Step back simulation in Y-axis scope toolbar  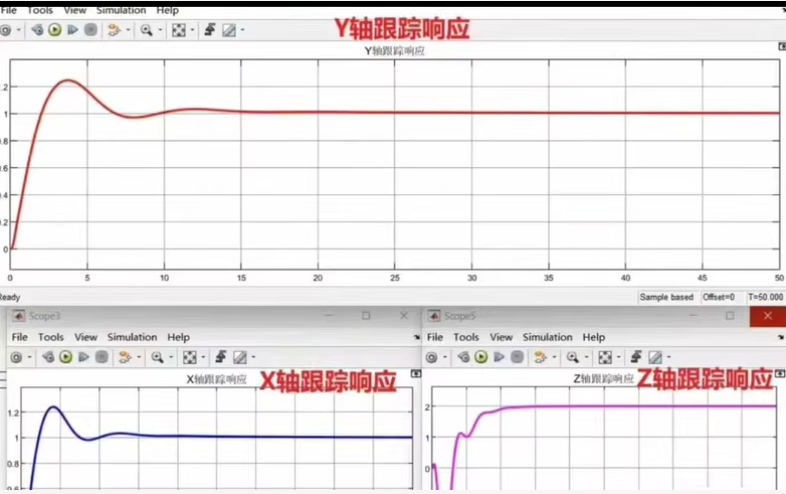(37, 30)
